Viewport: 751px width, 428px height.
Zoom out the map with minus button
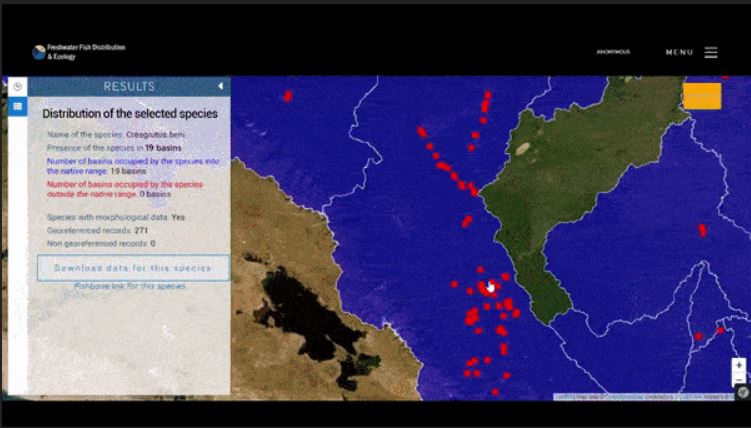click(x=739, y=380)
